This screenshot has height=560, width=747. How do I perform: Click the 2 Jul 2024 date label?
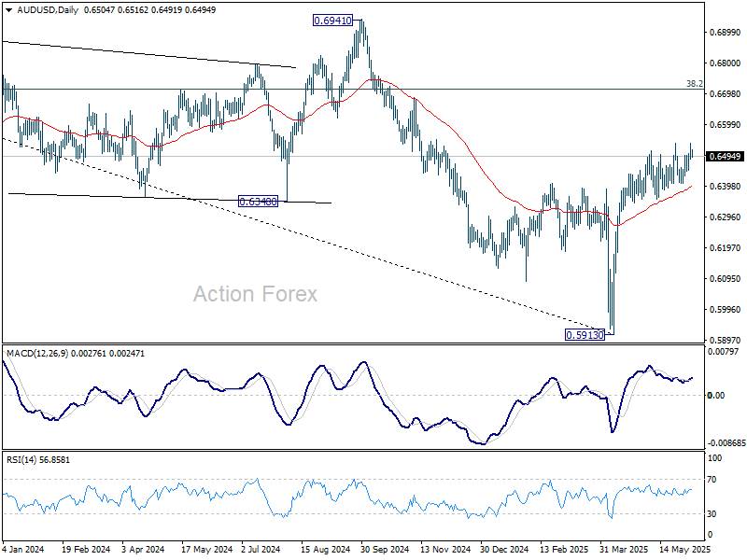[261, 549]
